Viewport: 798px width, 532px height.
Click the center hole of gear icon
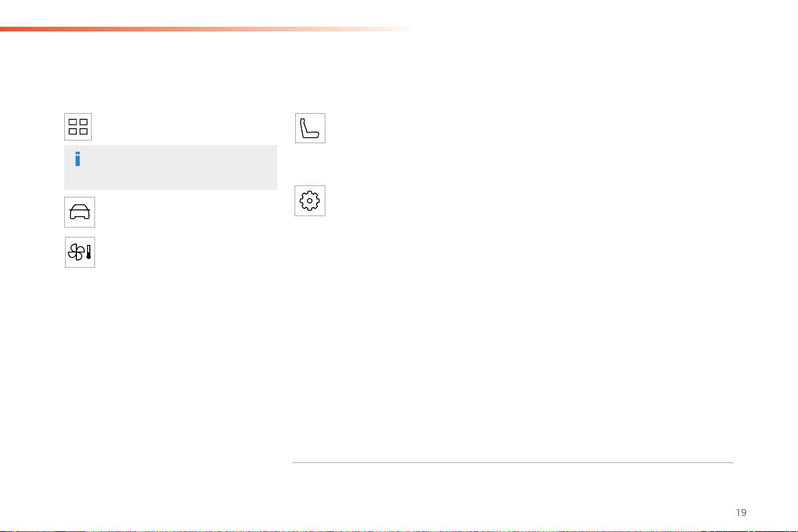click(309, 201)
